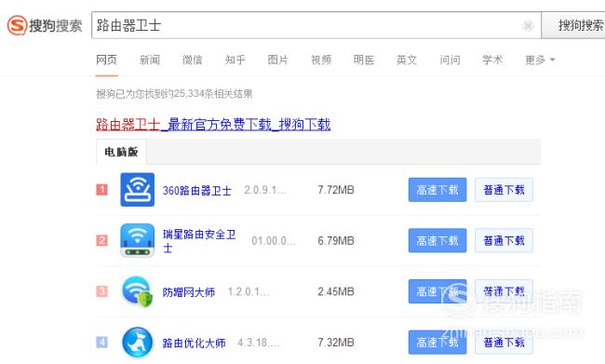605x364 pixels.
Task: Click the rank 1 badge
Action: [x=101, y=190]
